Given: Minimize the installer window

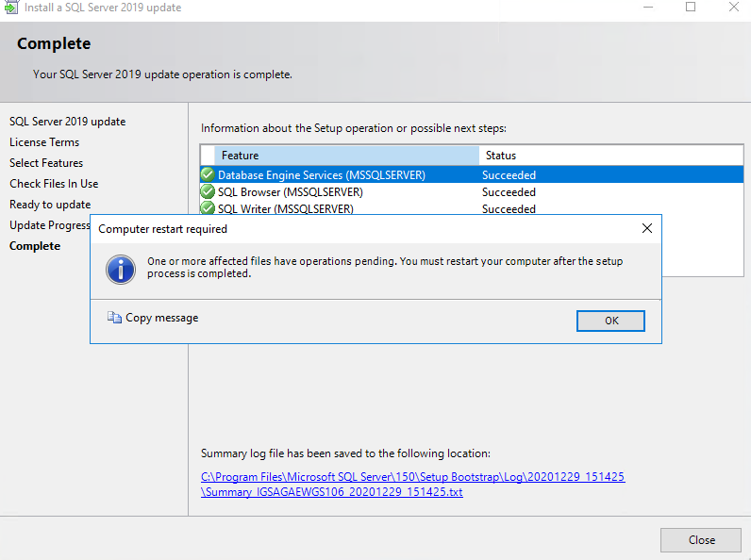Looking at the screenshot, I should pyautogui.click(x=648, y=7).
